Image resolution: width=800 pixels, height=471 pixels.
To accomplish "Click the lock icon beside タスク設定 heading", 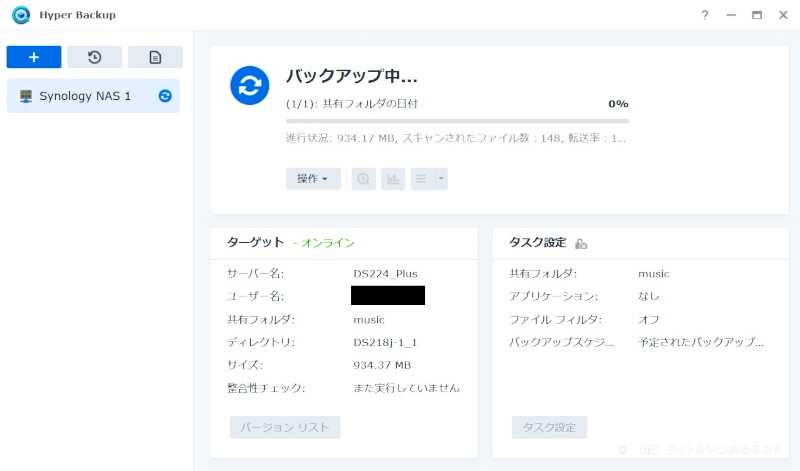I will (x=581, y=244).
